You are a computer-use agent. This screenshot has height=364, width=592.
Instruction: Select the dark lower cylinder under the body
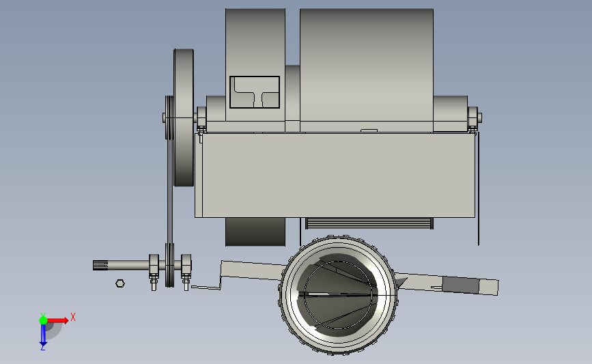[x=255, y=232]
